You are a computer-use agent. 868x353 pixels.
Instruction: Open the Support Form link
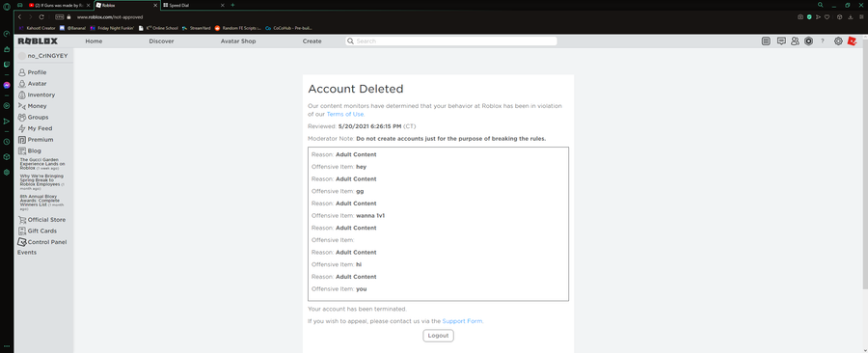pos(462,321)
